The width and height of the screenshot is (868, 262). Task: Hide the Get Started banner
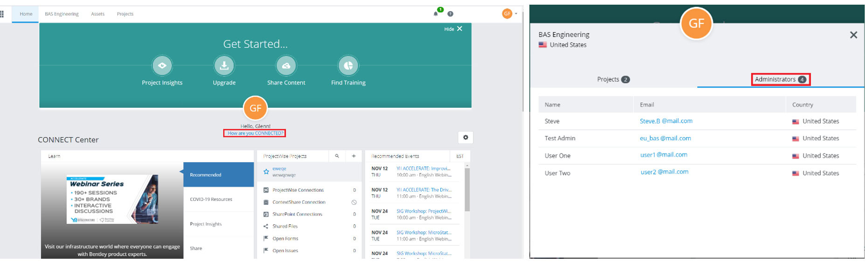(453, 29)
